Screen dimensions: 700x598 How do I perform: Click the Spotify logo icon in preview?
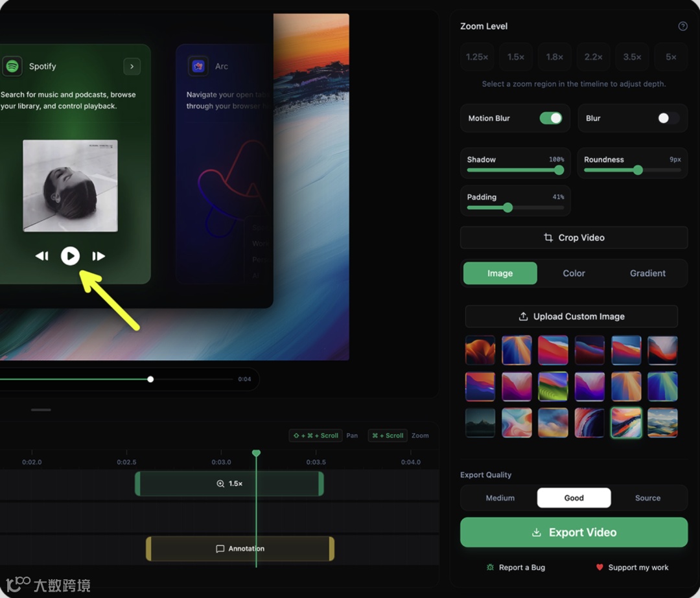[12, 67]
